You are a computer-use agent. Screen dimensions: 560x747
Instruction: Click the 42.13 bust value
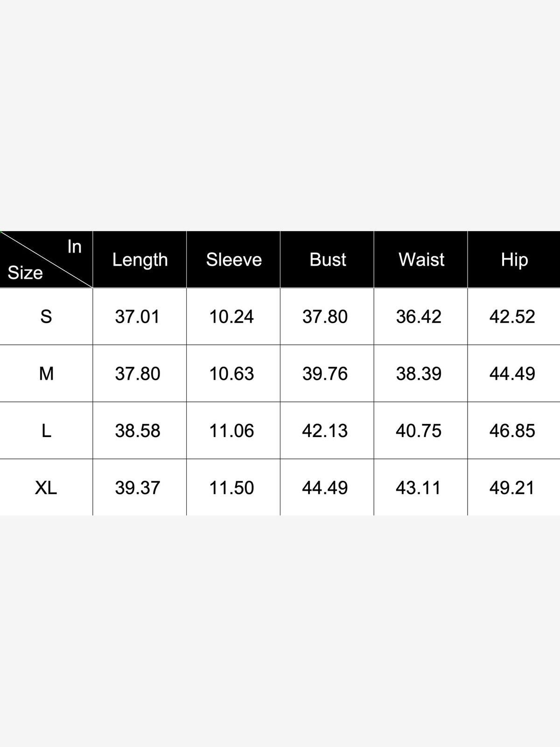tap(325, 430)
